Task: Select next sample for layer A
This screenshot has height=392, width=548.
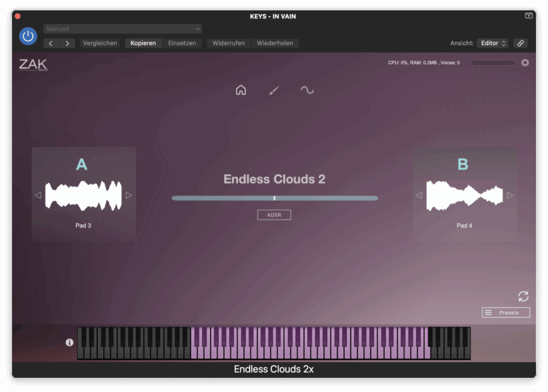Action: [x=128, y=195]
